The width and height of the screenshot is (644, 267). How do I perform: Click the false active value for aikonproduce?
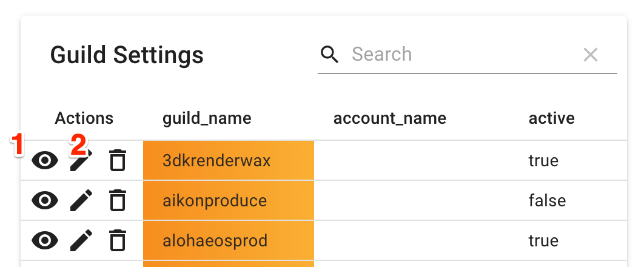pos(547,200)
